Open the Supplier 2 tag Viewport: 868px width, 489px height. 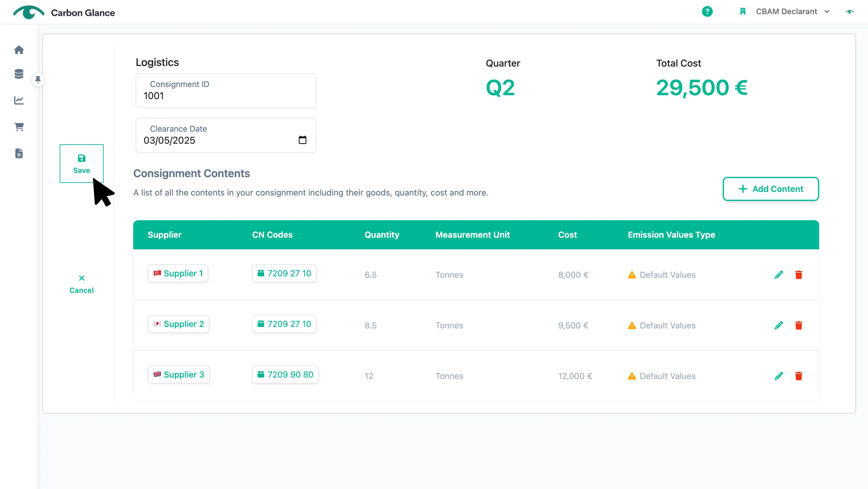coord(178,324)
